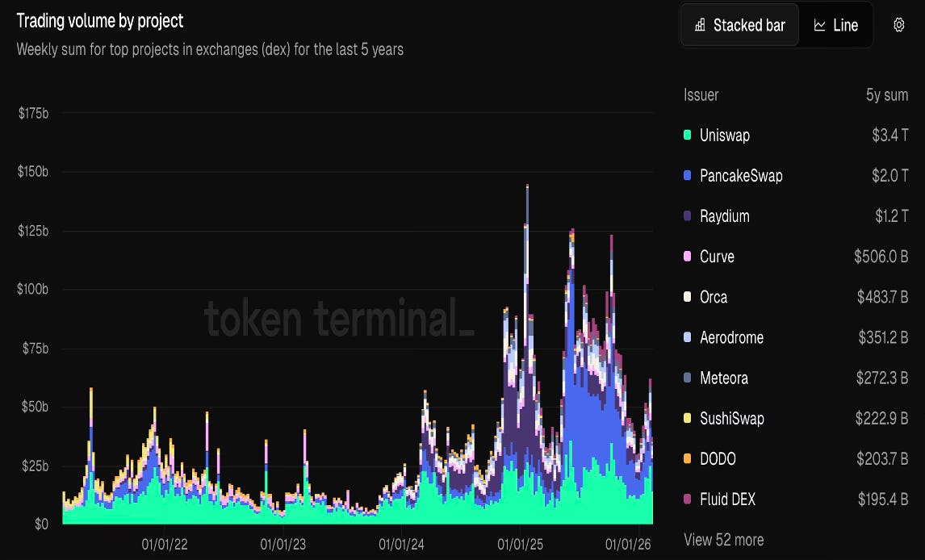The width and height of the screenshot is (925, 560).
Task: Click the Trading volume by project title
Action: pyautogui.click(x=100, y=21)
